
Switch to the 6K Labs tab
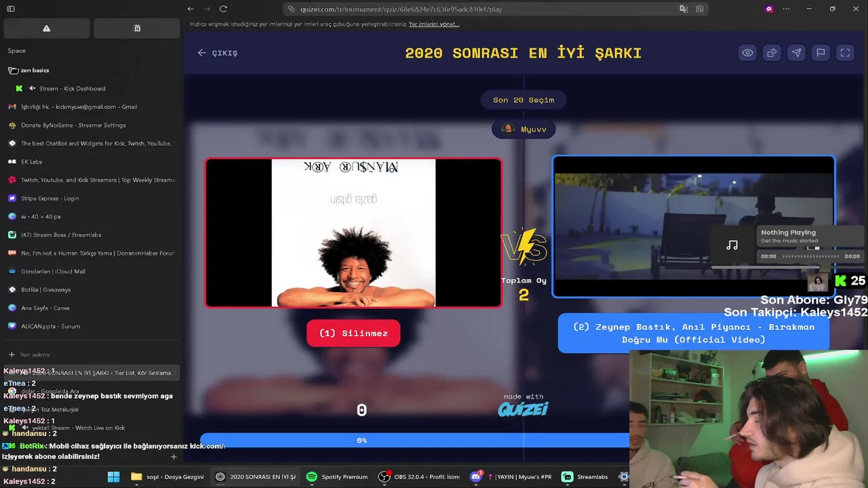[93, 162]
